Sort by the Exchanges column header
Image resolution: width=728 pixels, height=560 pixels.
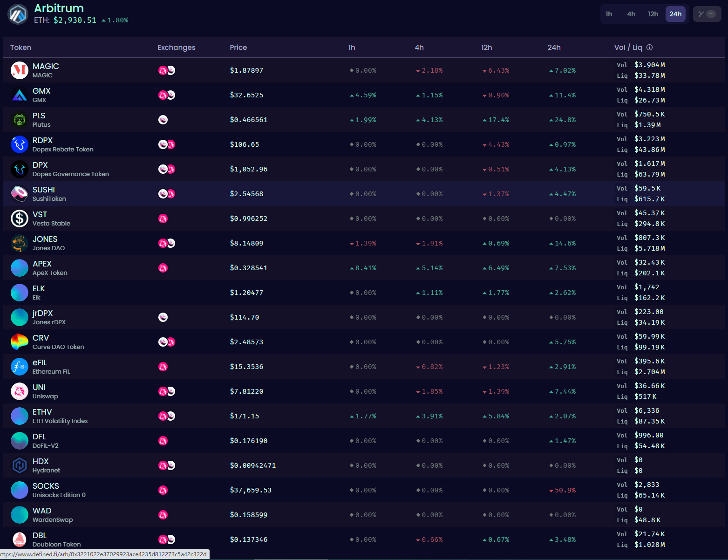(x=177, y=47)
